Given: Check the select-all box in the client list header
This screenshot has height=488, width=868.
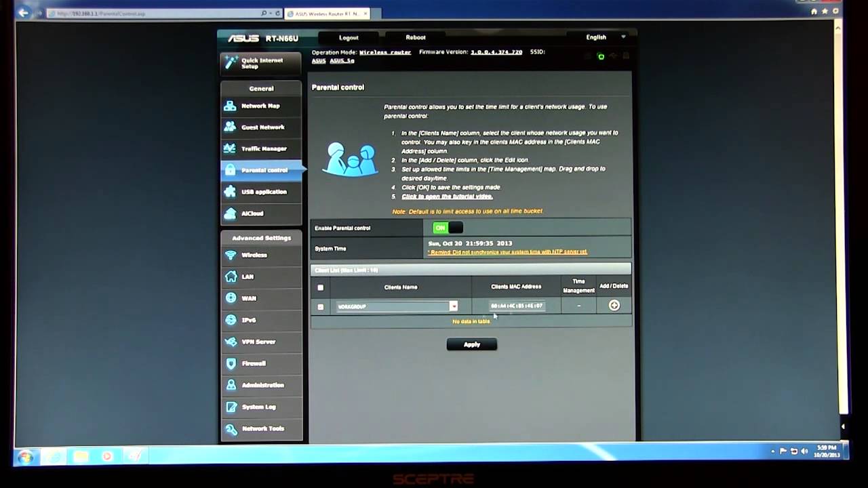Looking at the screenshot, I should 321,287.
